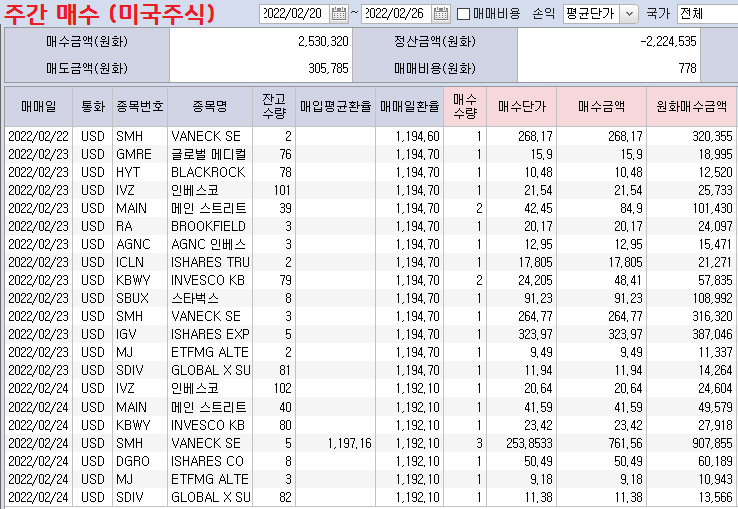Sort by the 매입평균환율 column header
This screenshot has width=738, height=509.
click(336, 106)
